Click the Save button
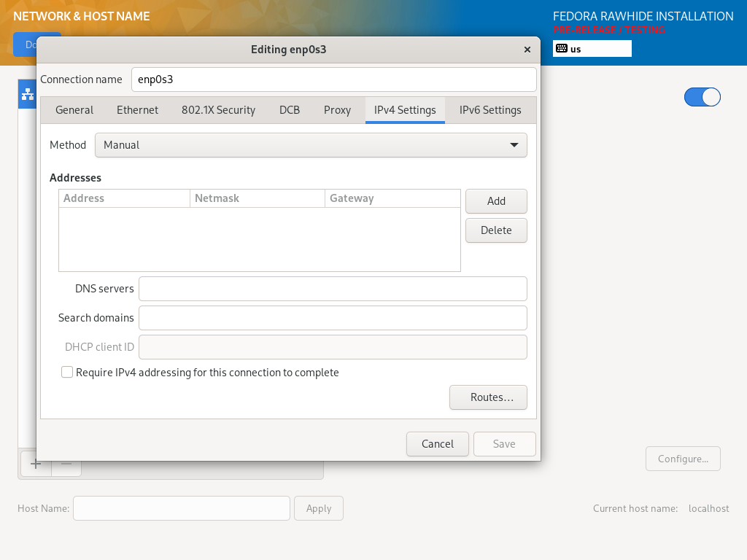Image resolution: width=747 pixels, height=560 pixels. click(505, 444)
